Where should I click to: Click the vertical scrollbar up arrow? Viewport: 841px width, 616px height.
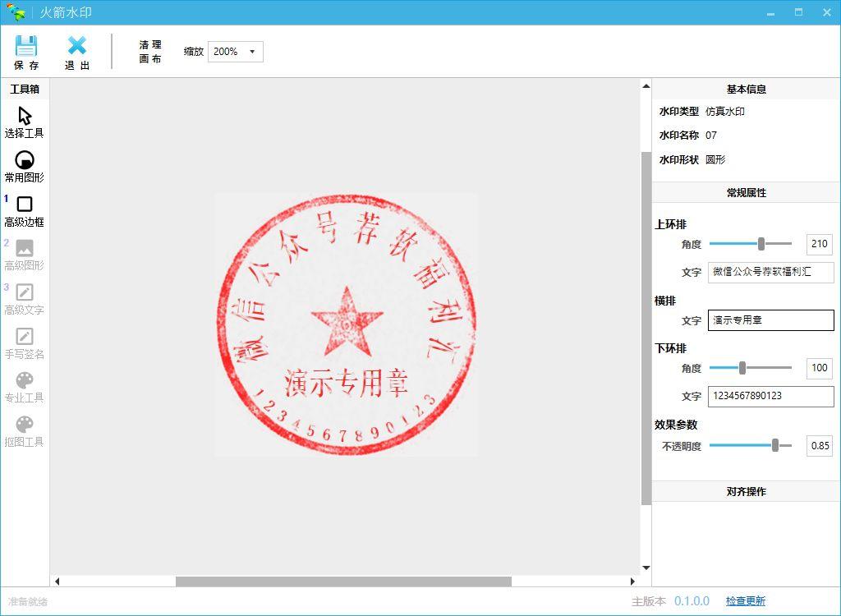coord(646,86)
